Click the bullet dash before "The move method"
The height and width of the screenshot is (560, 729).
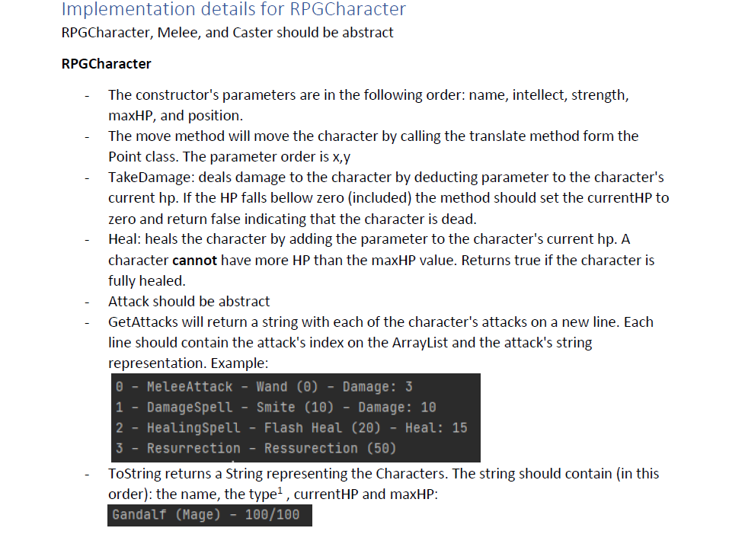[87, 137]
